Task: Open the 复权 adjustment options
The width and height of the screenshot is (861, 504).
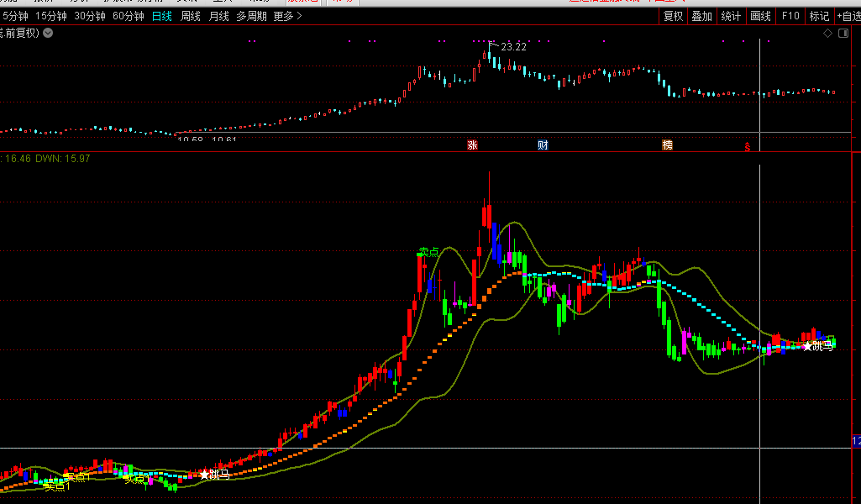Action: click(x=673, y=16)
